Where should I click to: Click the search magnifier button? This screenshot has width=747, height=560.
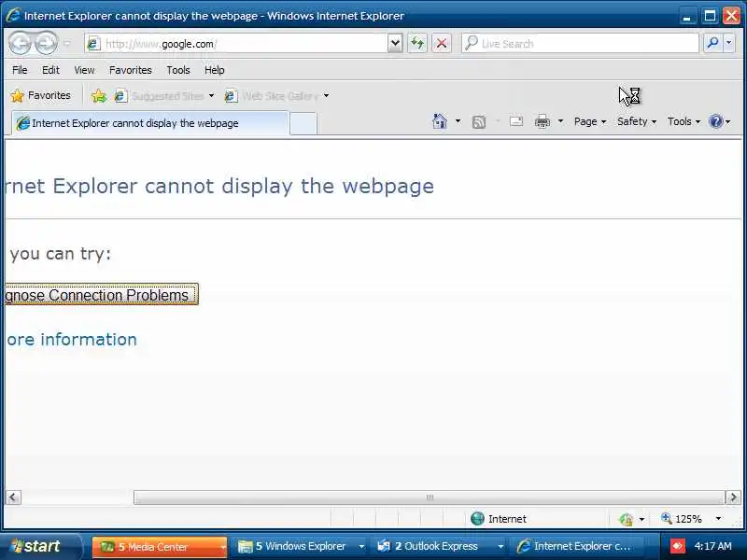point(712,43)
